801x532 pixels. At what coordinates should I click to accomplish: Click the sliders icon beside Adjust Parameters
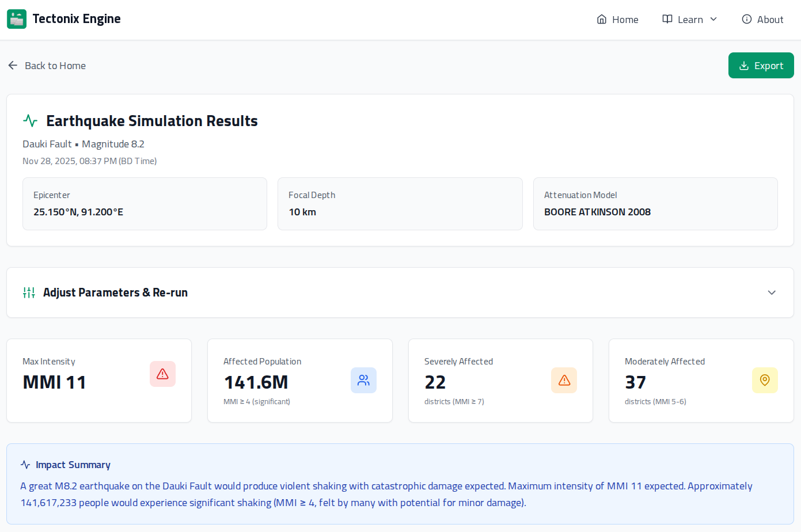[29, 292]
